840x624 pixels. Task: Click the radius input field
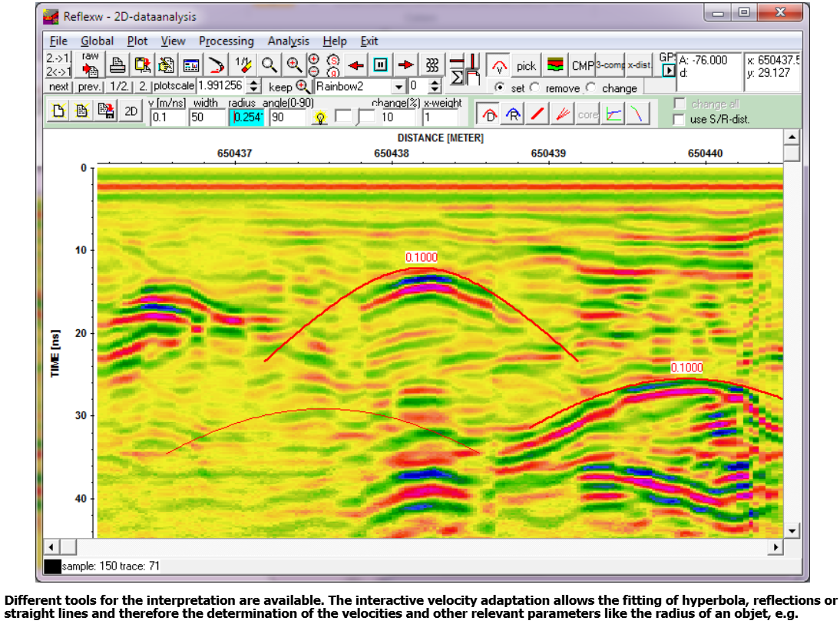point(246,117)
